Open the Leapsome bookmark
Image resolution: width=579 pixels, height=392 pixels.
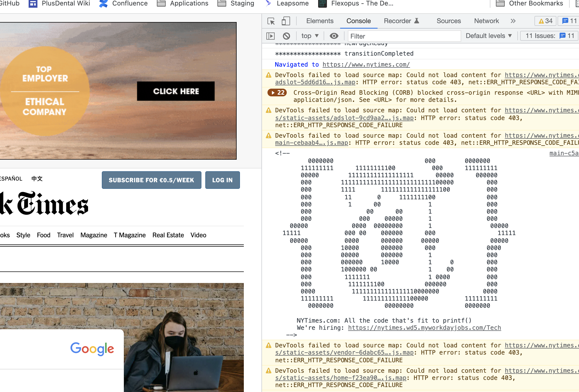click(x=286, y=3)
